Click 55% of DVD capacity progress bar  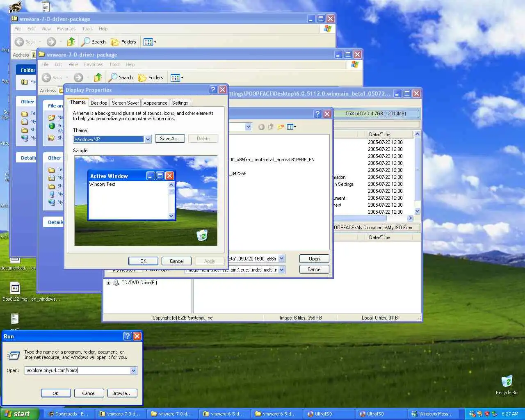tap(376, 114)
